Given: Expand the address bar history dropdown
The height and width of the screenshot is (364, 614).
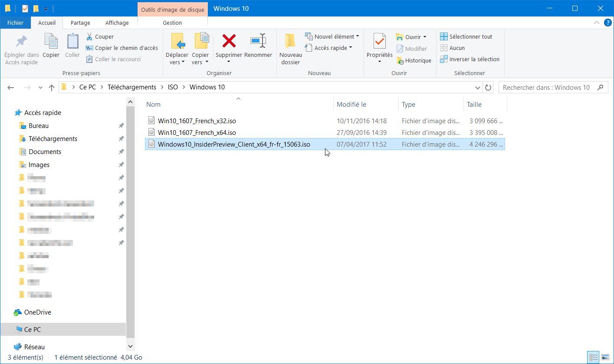Looking at the screenshot, I should [478, 88].
